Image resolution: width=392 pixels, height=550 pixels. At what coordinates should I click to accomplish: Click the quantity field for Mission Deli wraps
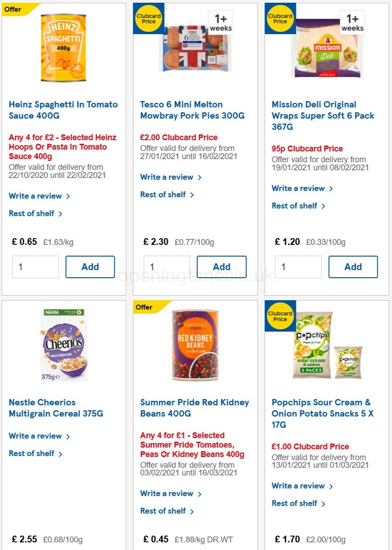point(298,266)
